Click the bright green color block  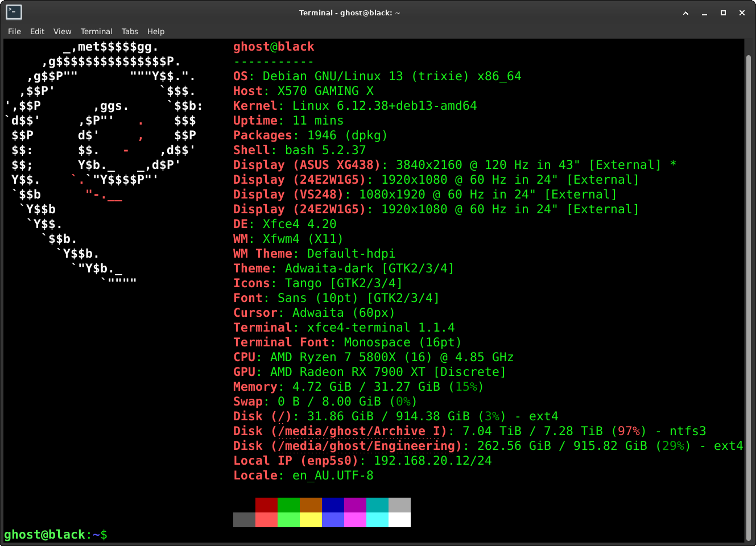[288, 520]
